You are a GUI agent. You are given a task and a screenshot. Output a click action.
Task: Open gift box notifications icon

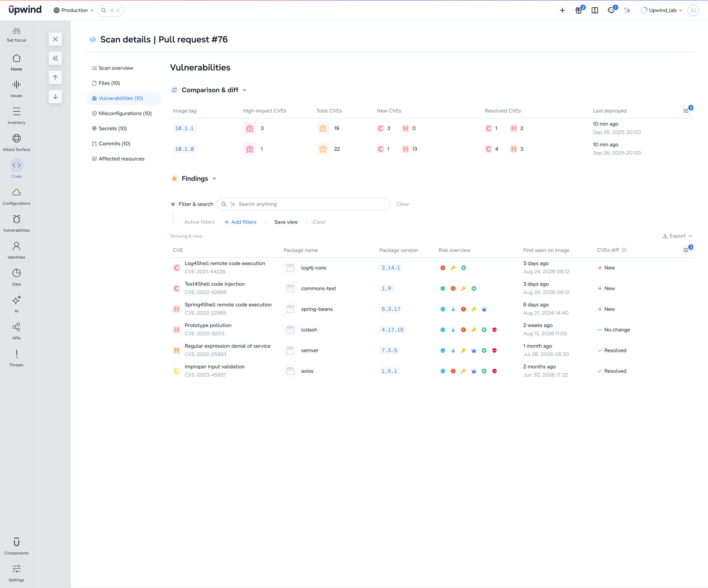(579, 11)
